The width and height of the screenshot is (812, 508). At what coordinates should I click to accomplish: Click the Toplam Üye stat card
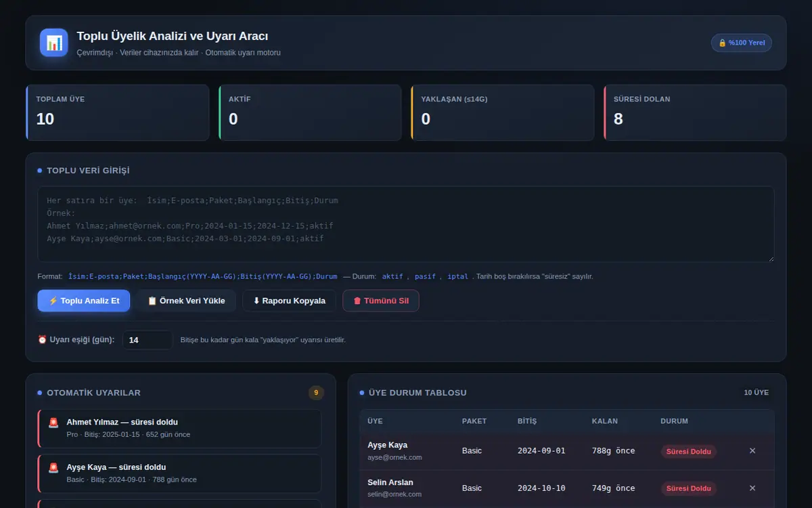tap(118, 112)
